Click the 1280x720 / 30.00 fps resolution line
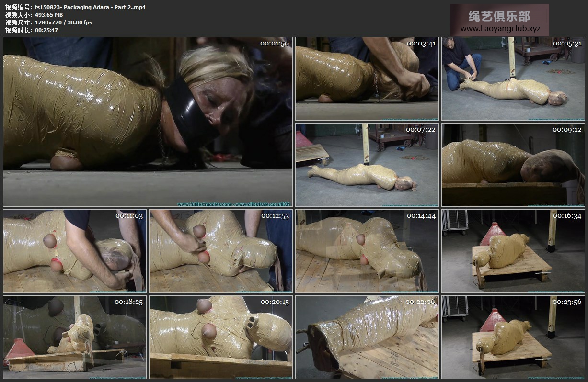Screen dimensions: 588x382 click(63, 22)
